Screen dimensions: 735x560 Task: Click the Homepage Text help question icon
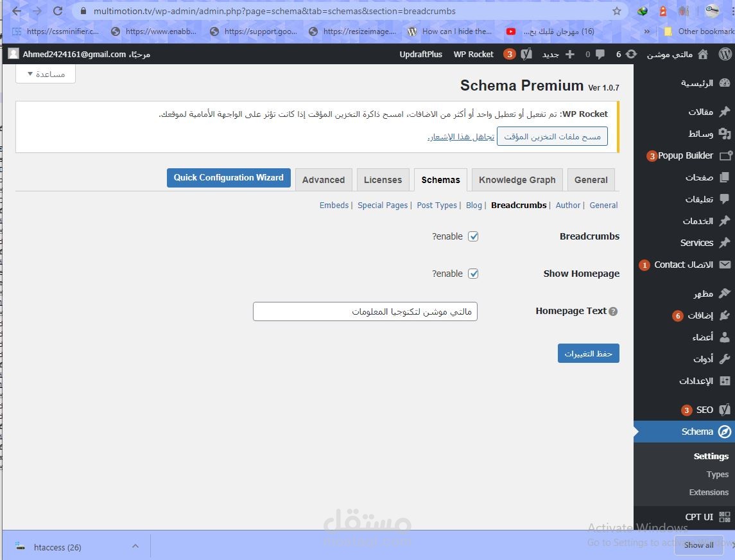tap(613, 311)
